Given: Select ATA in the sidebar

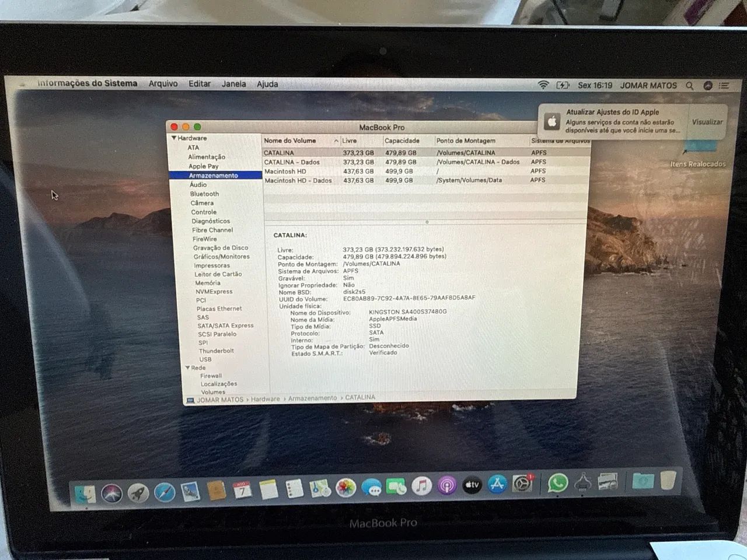Looking at the screenshot, I should click(x=193, y=148).
